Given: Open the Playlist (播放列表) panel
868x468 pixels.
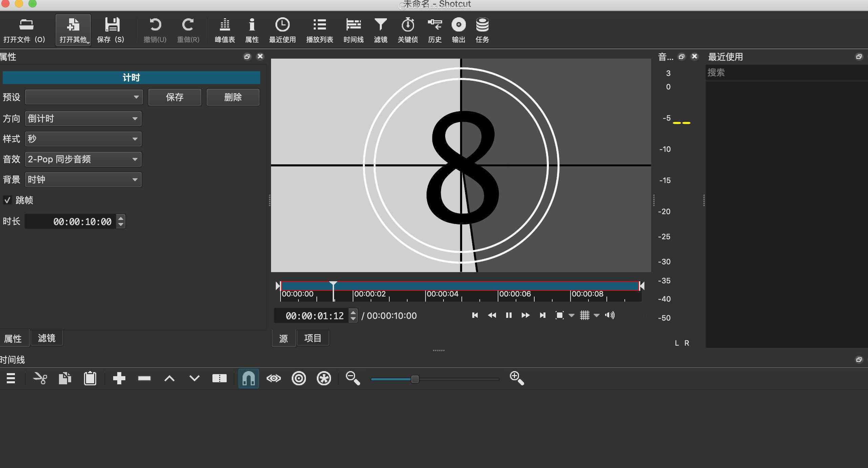Looking at the screenshot, I should click(x=319, y=30).
